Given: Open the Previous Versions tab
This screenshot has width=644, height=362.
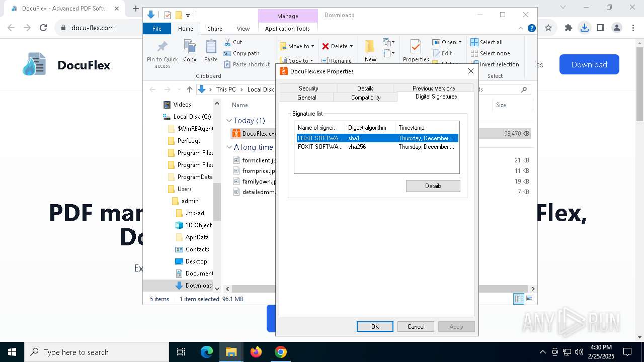Looking at the screenshot, I should (434, 88).
